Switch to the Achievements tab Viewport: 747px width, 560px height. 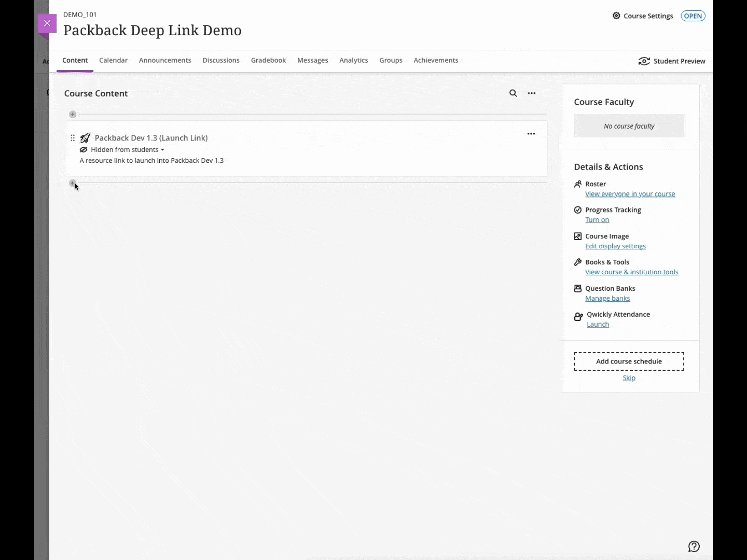(436, 61)
